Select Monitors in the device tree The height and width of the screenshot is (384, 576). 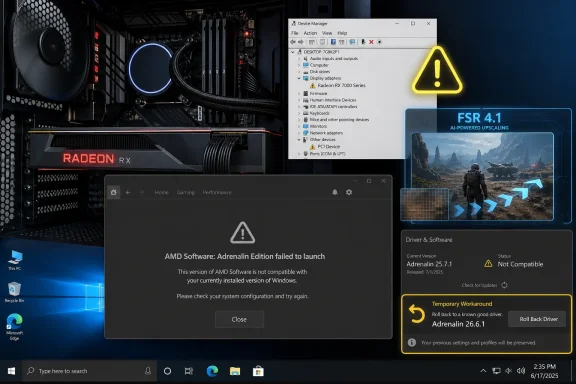pos(318,126)
